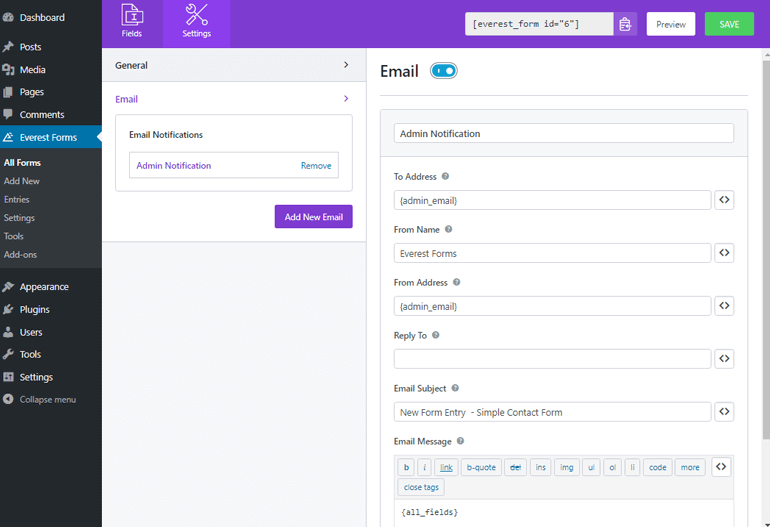Collapse the WordPress admin menu

(x=47, y=399)
